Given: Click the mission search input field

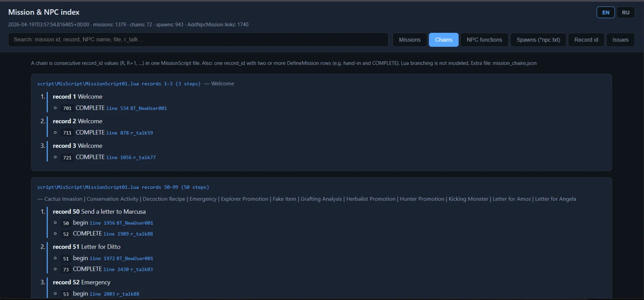Looking at the screenshot, I should (x=198, y=40).
